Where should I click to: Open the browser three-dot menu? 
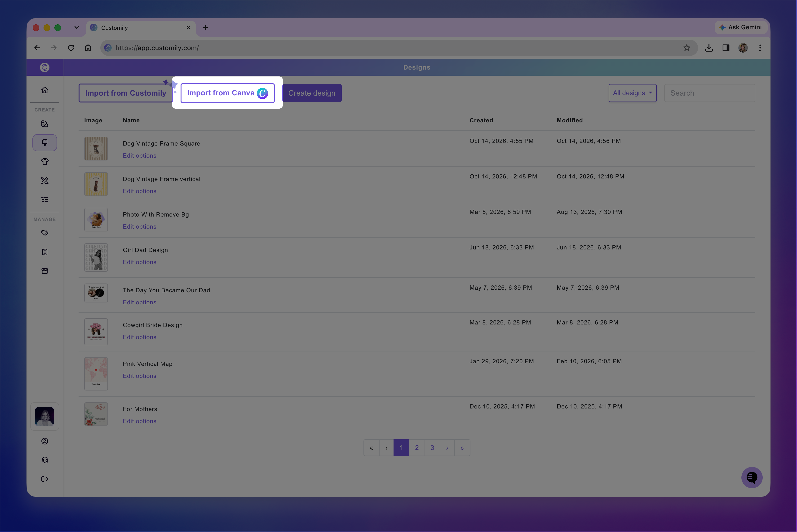(760, 48)
